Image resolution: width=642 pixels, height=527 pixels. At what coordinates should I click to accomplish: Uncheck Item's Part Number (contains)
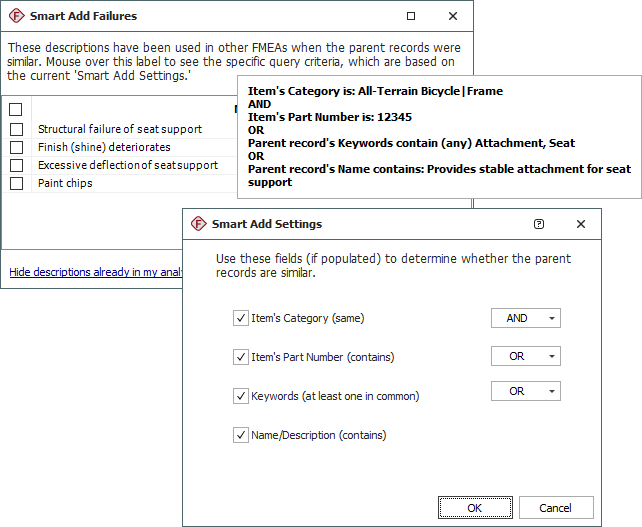point(240,357)
